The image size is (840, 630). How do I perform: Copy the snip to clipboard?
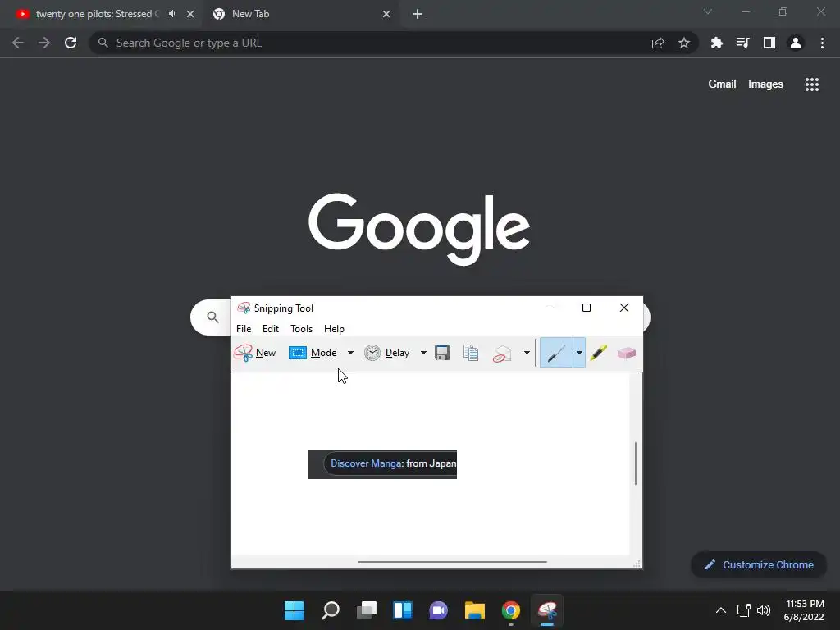point(470,353)
